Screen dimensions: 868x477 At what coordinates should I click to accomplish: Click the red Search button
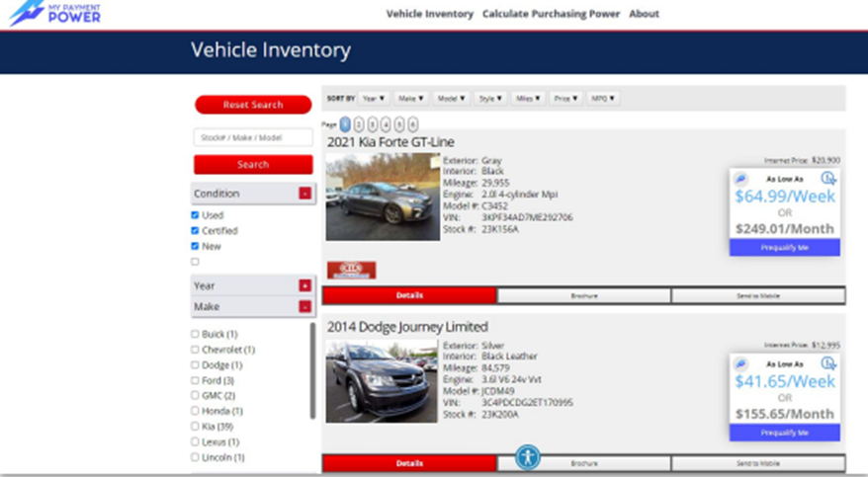pyautogui.click(x=253, y=165)
